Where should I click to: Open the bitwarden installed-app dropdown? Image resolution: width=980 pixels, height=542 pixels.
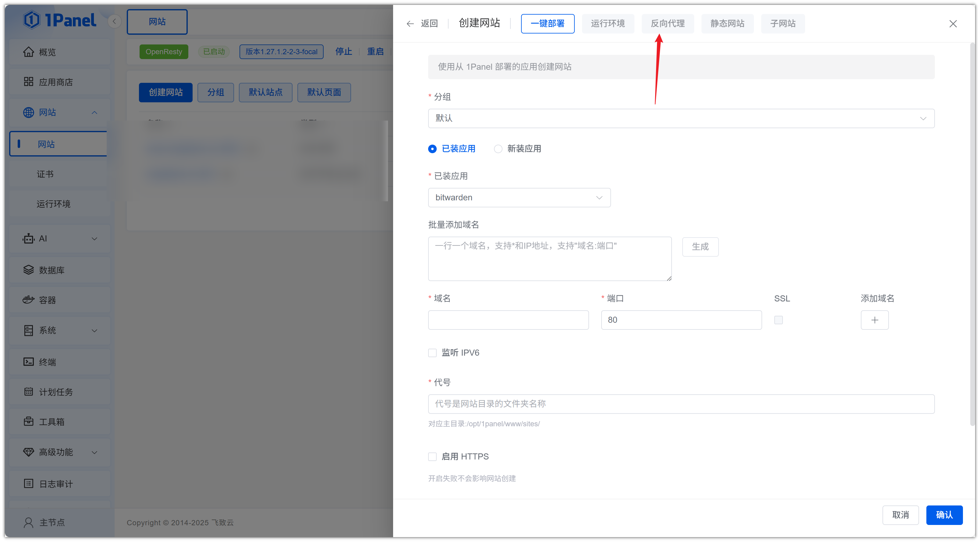tap(519, 198)
